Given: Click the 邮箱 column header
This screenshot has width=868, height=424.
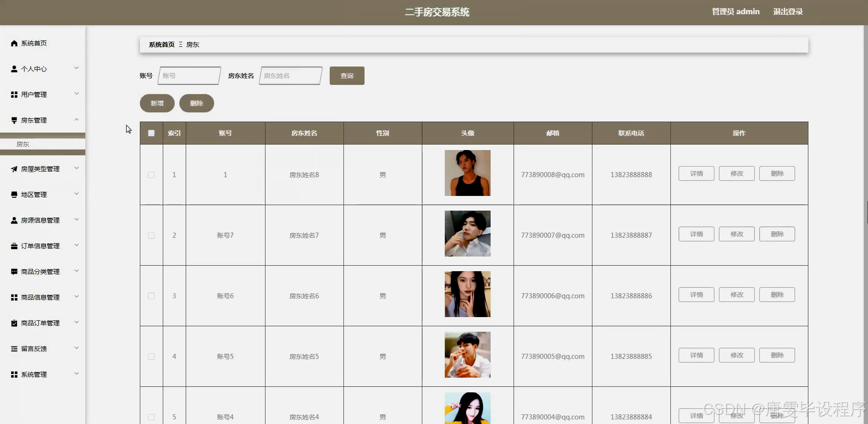Looking at the screenshot, I should pos(553,133).
